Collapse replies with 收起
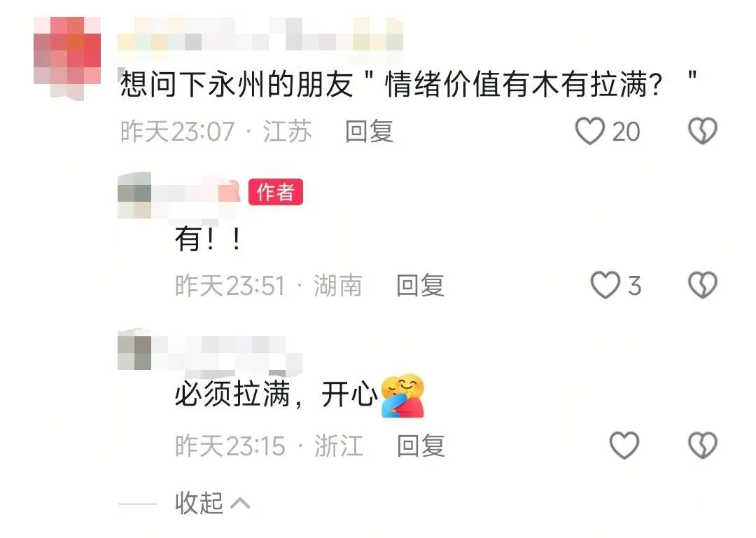 [x=199, y=503]
